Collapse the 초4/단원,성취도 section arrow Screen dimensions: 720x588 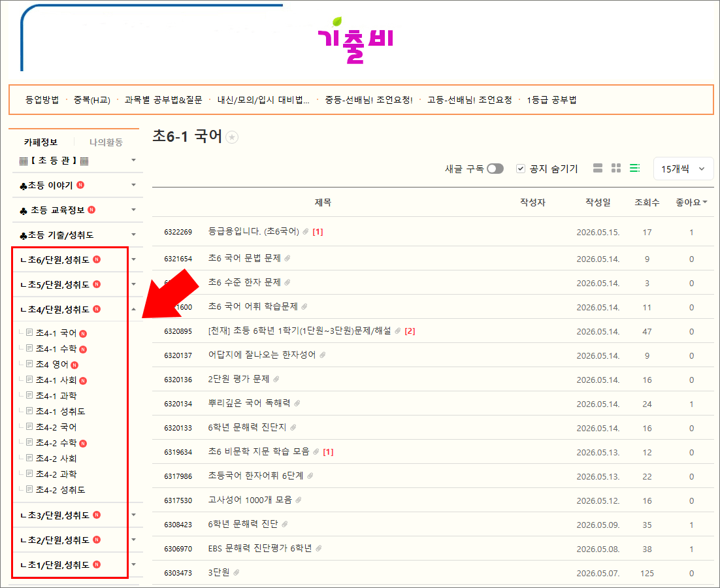(134, 310)
